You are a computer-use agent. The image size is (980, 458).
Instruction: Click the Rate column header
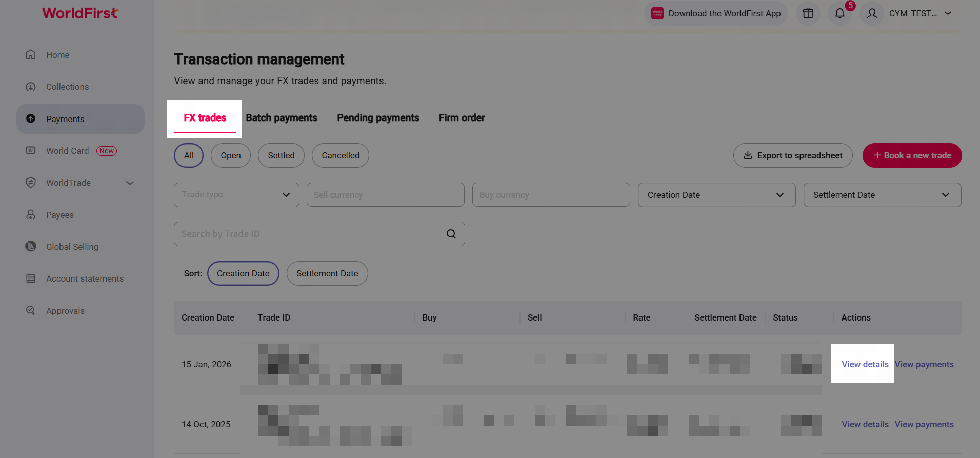[642, 317]
